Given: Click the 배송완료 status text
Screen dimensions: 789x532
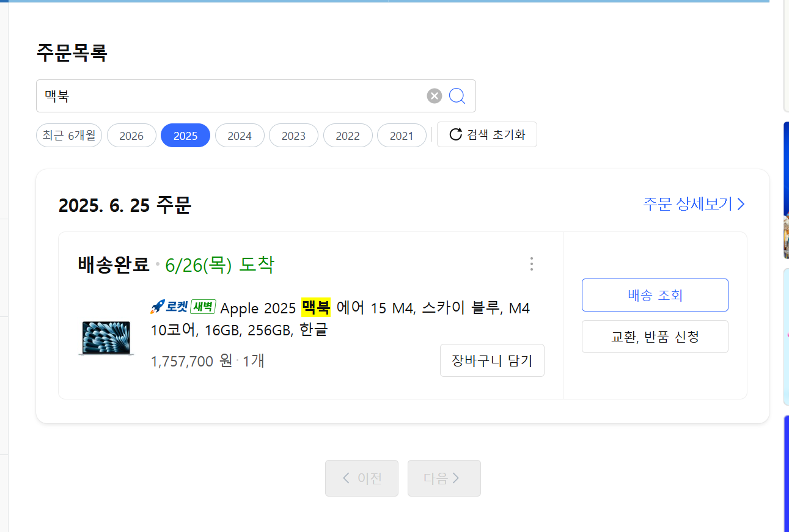Looking at the screenshot, I should 114,264.
